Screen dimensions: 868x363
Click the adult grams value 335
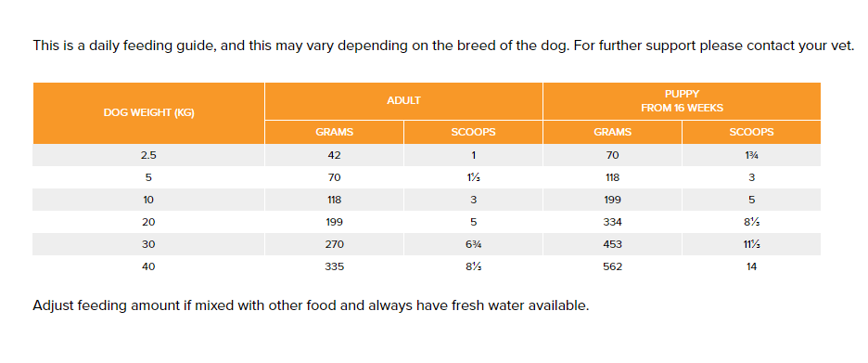(335, 266)
